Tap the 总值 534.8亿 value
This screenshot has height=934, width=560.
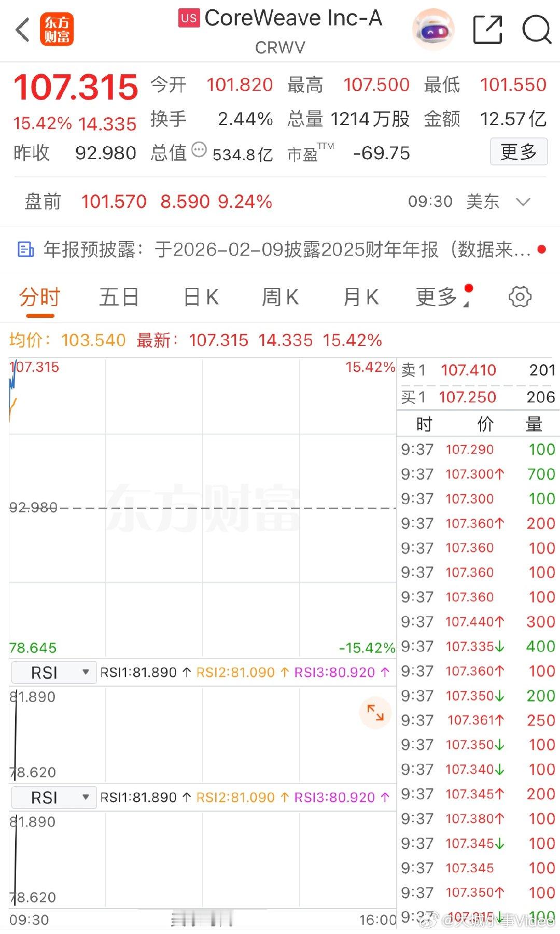243,155
